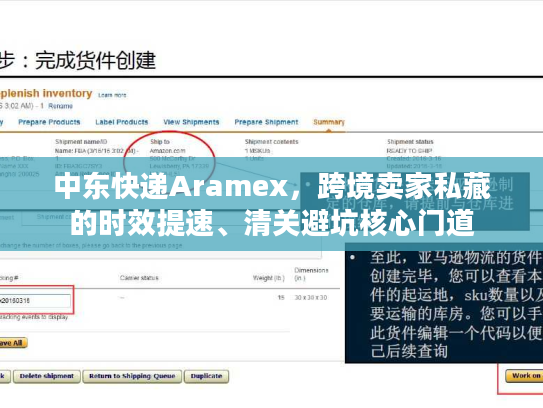Click the tracking number input field
The image size is (543, 408).
pyautogui.click(x=35, y=301)
